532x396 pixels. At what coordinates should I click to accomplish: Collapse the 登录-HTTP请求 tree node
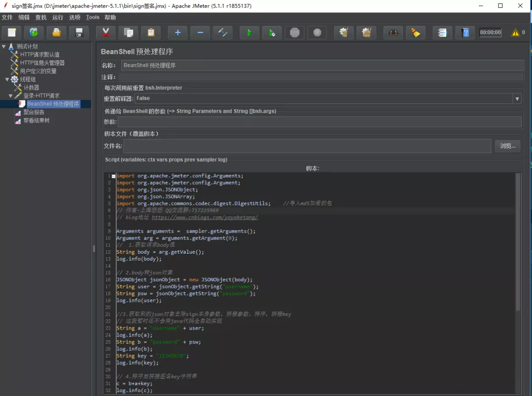10,96
